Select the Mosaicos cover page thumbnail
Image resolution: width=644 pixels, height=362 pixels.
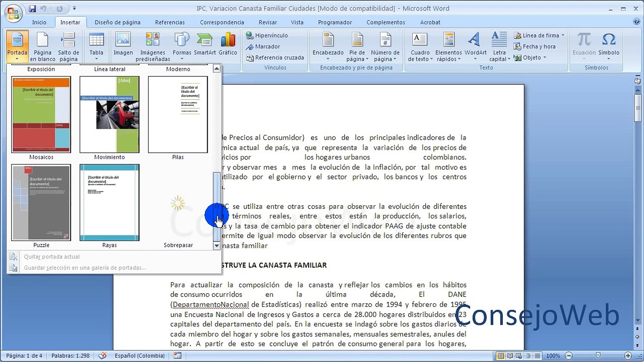(x=41, y=115)
